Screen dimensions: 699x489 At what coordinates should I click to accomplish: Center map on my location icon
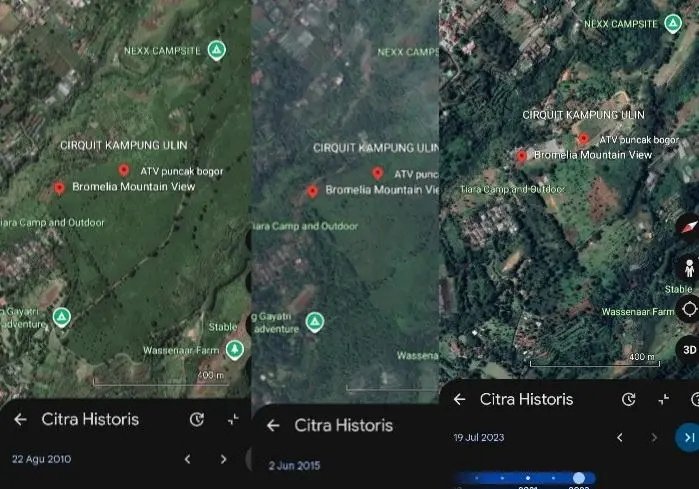tap(689, 309)
